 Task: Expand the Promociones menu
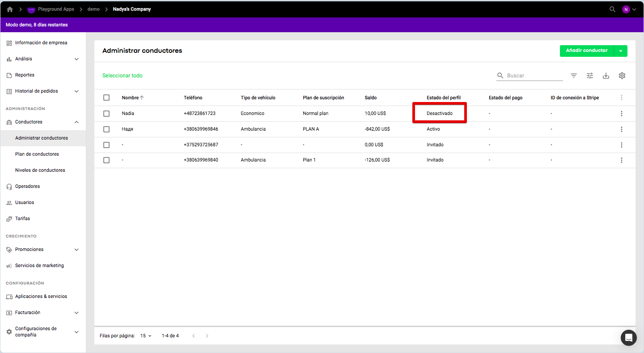76,250
